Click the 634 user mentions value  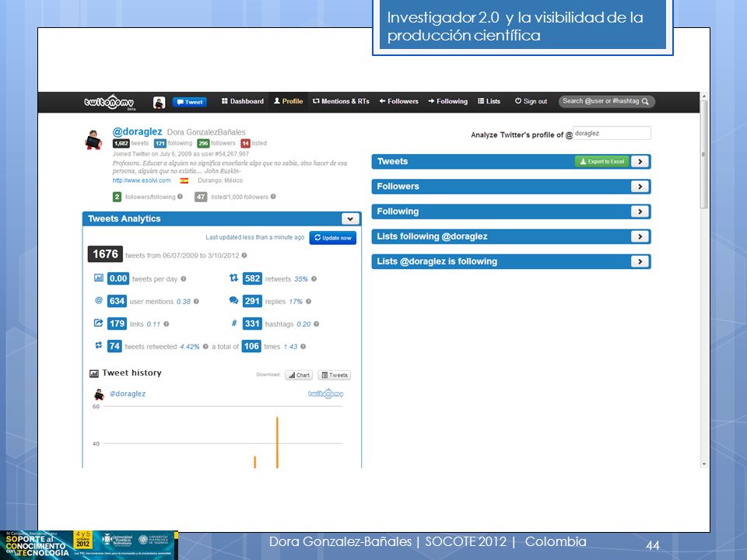tap(117, 301)
